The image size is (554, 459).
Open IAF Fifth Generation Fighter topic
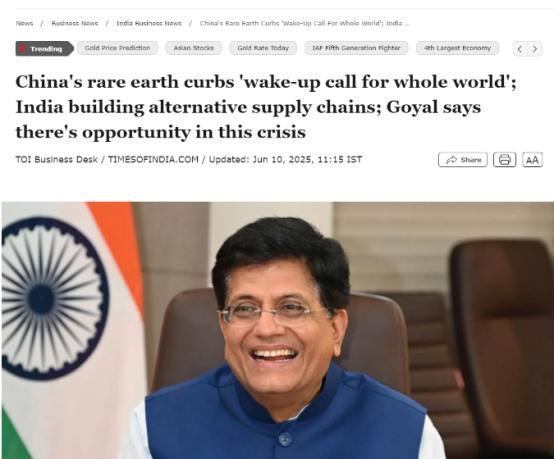click(356, 48)
